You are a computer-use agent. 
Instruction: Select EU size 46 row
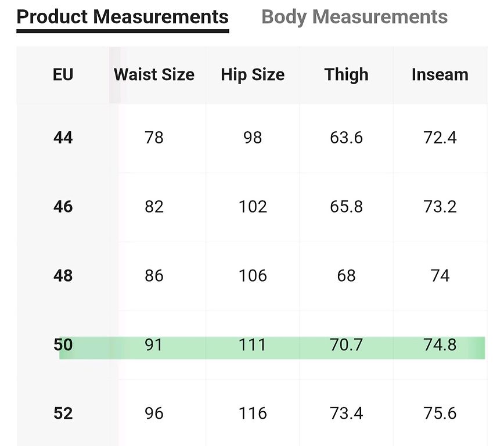pyautogui.click(x=252, y=207)
